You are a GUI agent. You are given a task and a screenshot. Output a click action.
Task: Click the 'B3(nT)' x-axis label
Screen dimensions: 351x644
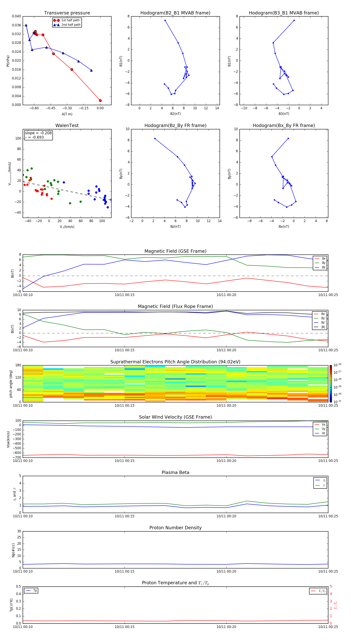click(284, 114)
